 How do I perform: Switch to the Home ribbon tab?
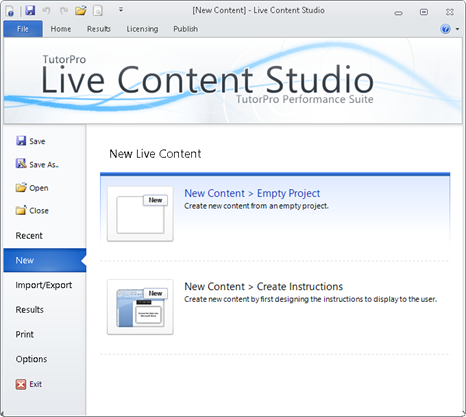(x=61, y=29)
